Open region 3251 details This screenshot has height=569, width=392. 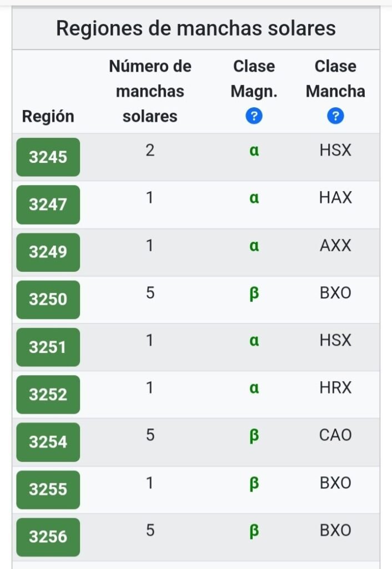pos(48,347)
